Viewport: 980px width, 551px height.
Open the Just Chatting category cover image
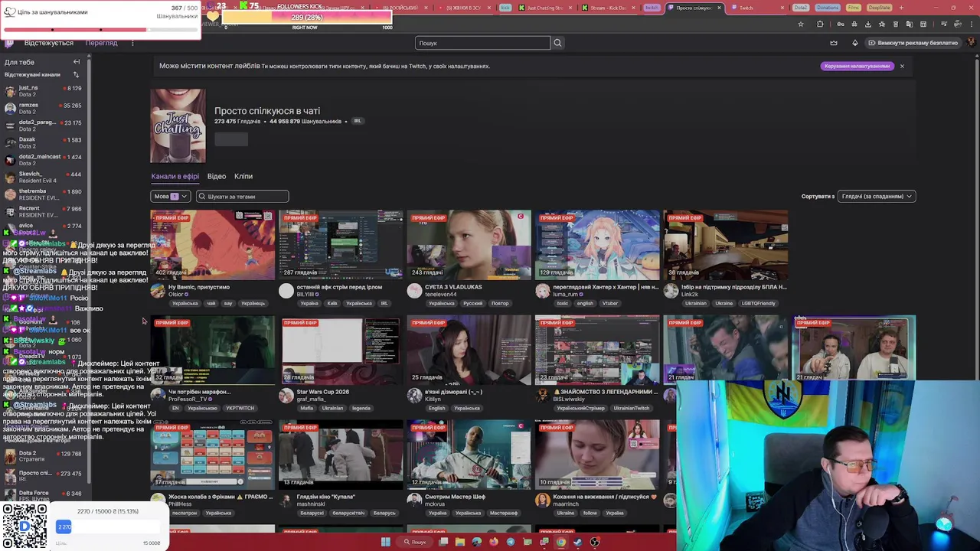point(178,126)
